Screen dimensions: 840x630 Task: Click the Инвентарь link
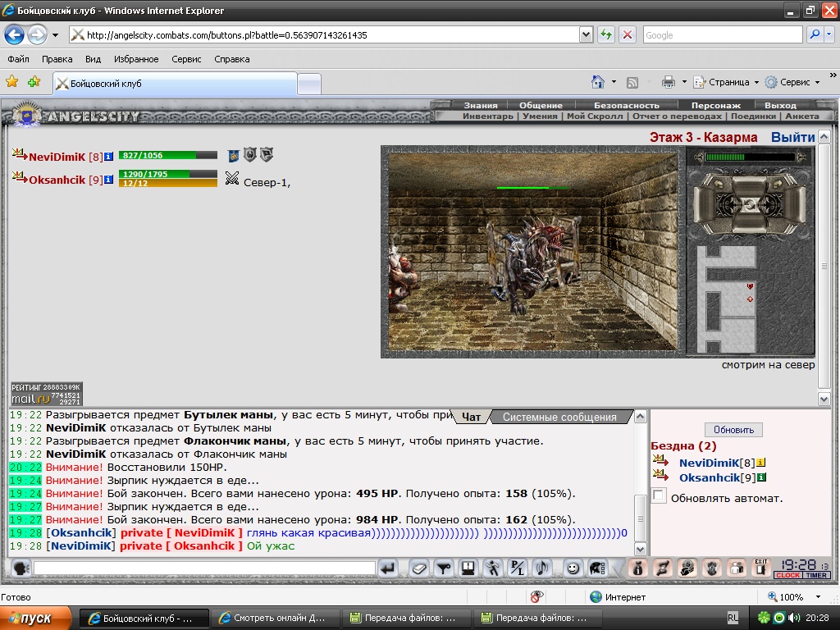point(488,116)
